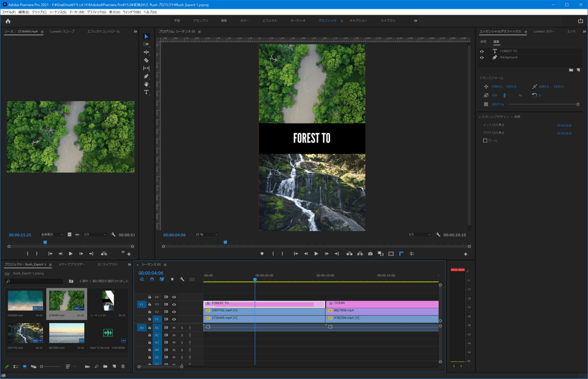The image size is (588, 379).
Task: Open program monitor button editor plus
Action: click(466, 254)
